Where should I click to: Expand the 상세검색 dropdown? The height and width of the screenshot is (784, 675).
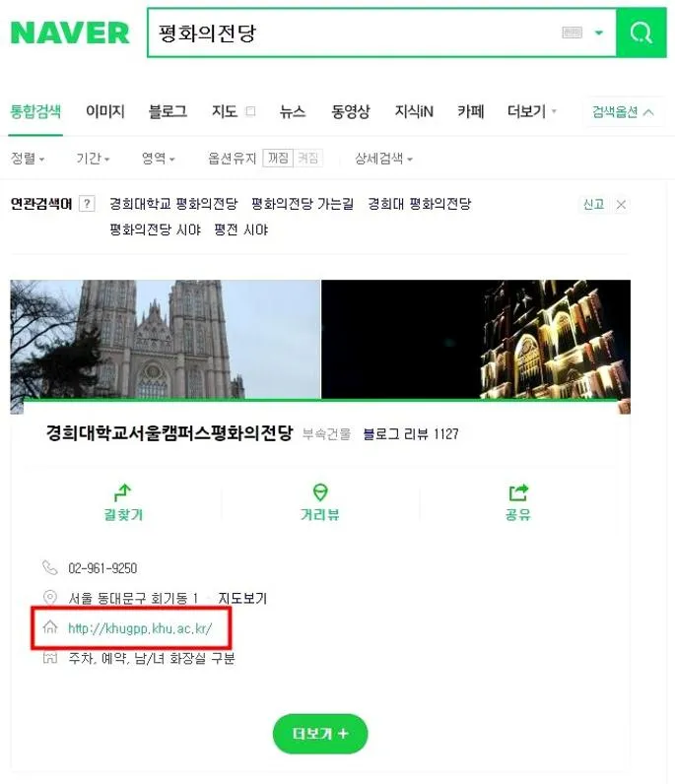point(383,159)
